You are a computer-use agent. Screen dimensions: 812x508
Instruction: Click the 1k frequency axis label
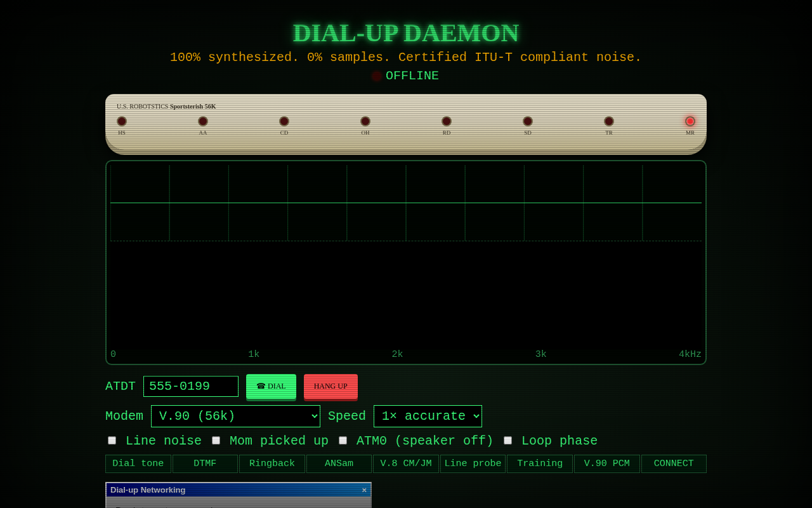click(254, 354)
